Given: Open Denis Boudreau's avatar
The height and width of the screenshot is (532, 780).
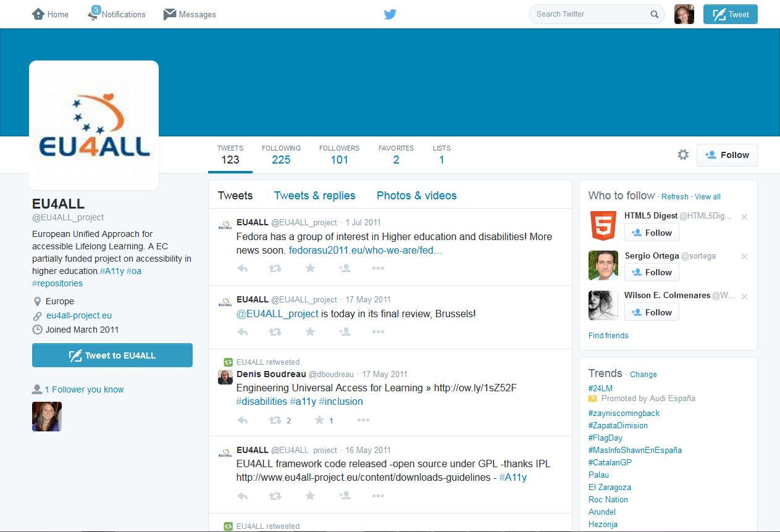Looking at the screenshot, I should pyautogui.click(x=225, y=376).
